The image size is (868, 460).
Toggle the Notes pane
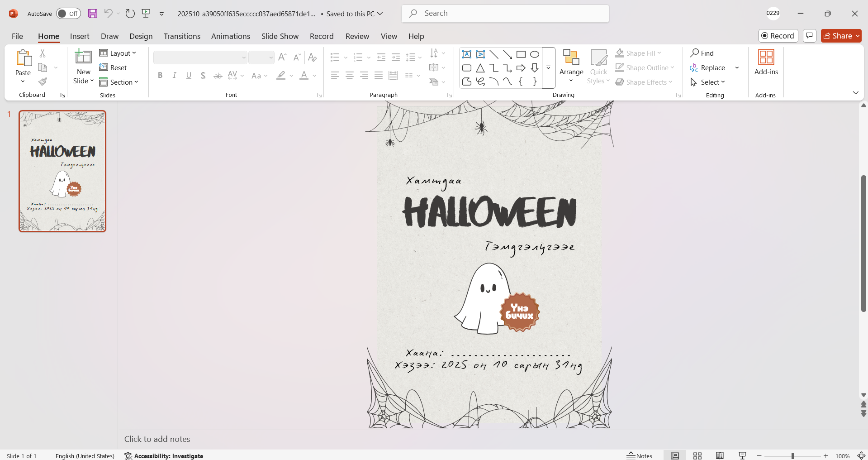pos(640,455)
